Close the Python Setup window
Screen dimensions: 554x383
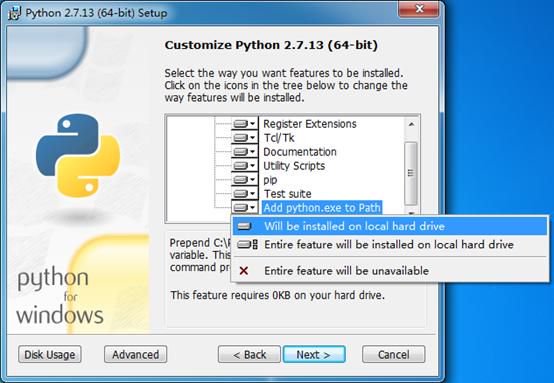[419, 8]
